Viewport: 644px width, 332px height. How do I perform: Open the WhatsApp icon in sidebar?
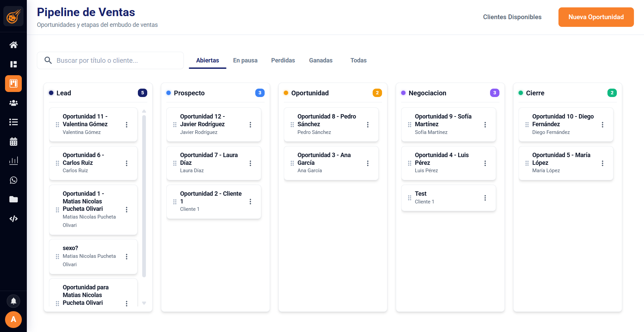point(13,180)
